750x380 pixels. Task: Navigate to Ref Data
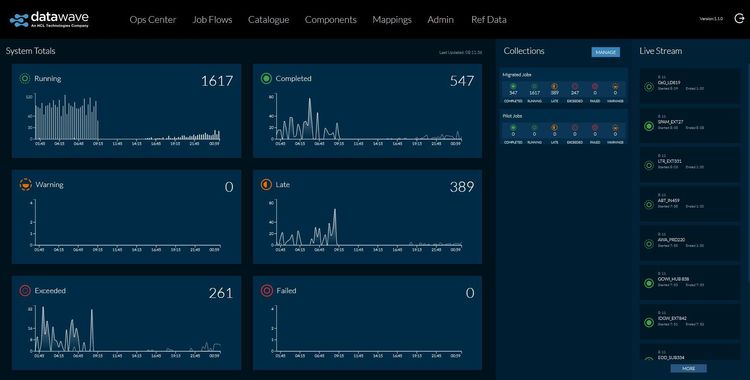[x=488, y=20]
